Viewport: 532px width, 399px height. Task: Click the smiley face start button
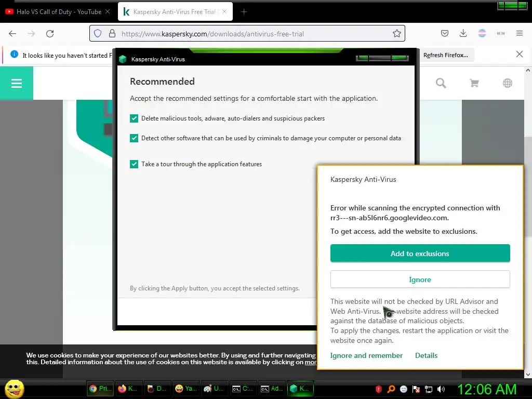coord(14,389)
